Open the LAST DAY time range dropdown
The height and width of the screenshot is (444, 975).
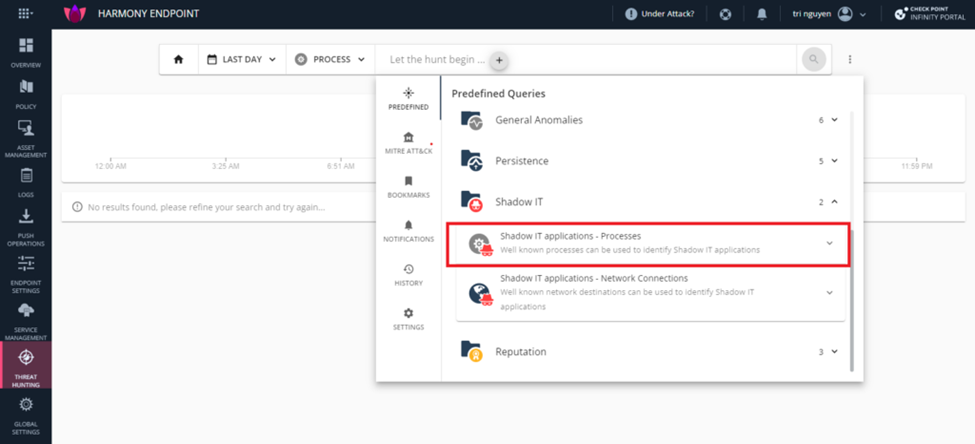pos(242,60)
